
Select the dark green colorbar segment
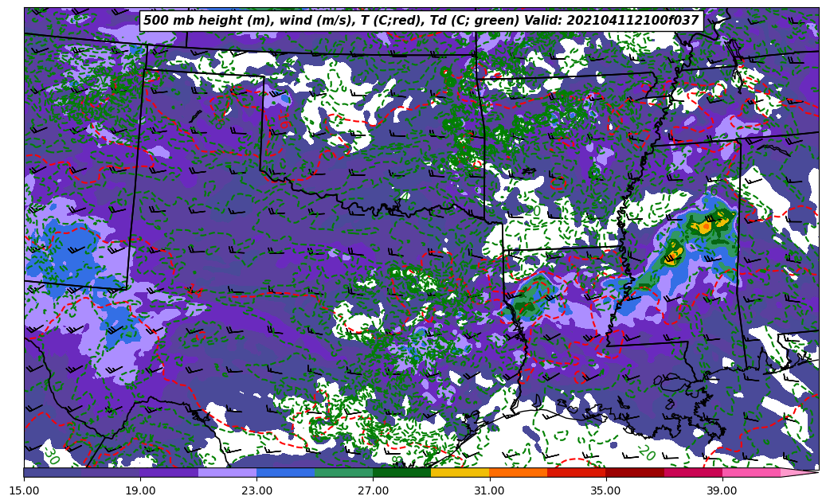point(402,472)
